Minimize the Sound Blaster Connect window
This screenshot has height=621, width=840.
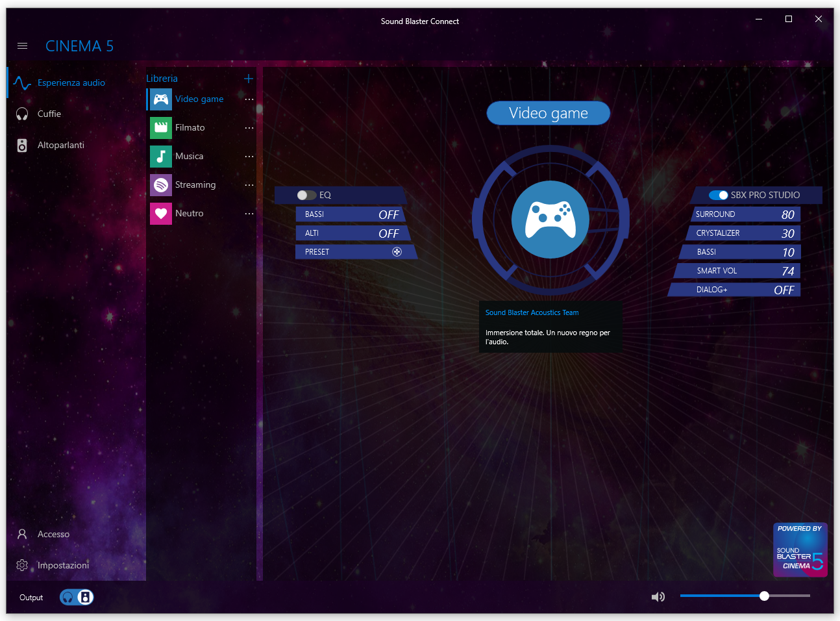pos(759,19)
